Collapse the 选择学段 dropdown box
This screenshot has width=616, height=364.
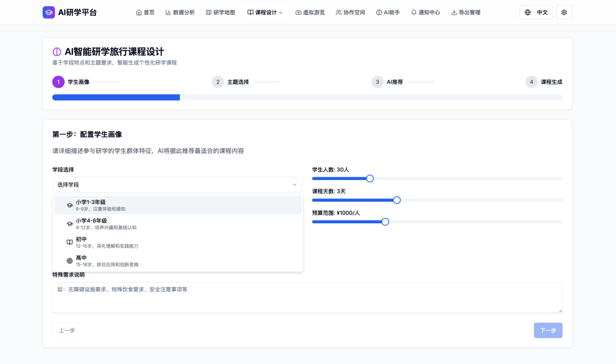[177, 185]
